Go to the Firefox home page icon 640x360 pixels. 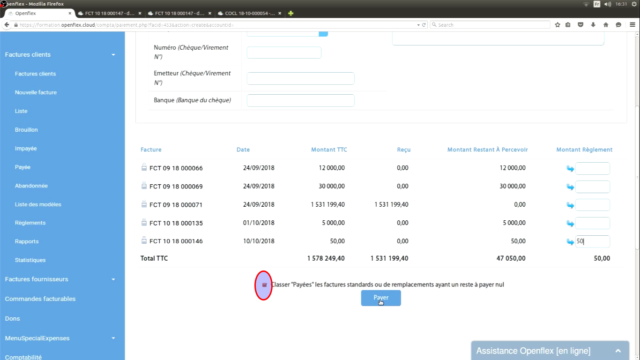(606, 25)
